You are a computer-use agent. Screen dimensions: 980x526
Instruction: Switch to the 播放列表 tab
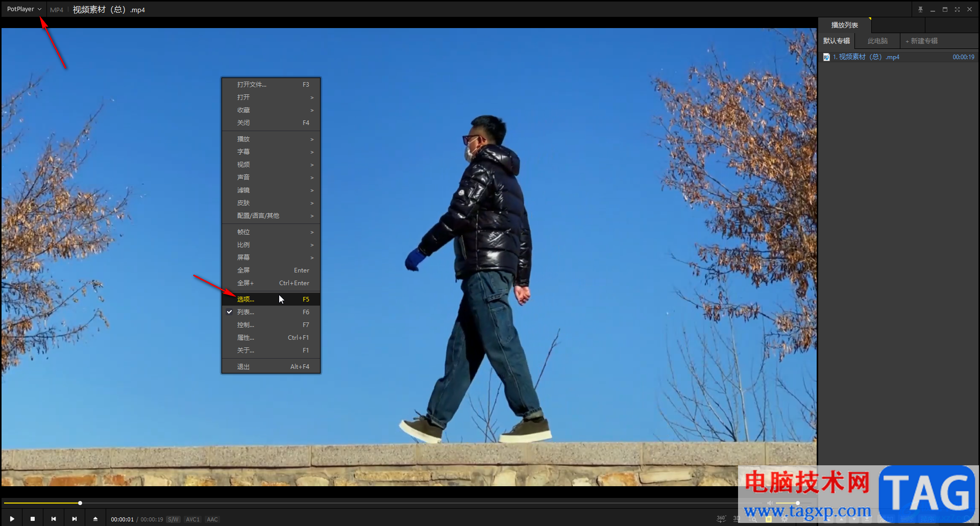pyautogui.click(x=844, y=25)
